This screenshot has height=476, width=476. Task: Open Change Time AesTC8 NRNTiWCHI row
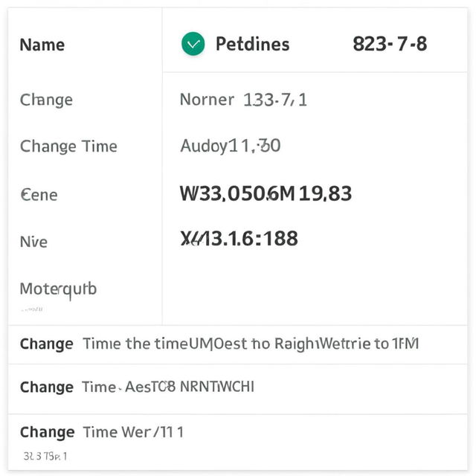click(238, 389)
